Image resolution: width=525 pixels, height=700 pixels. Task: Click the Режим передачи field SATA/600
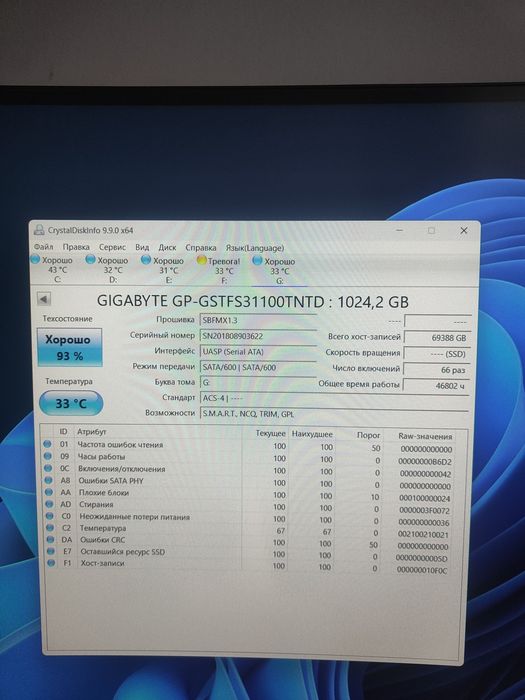pos(258,367)
